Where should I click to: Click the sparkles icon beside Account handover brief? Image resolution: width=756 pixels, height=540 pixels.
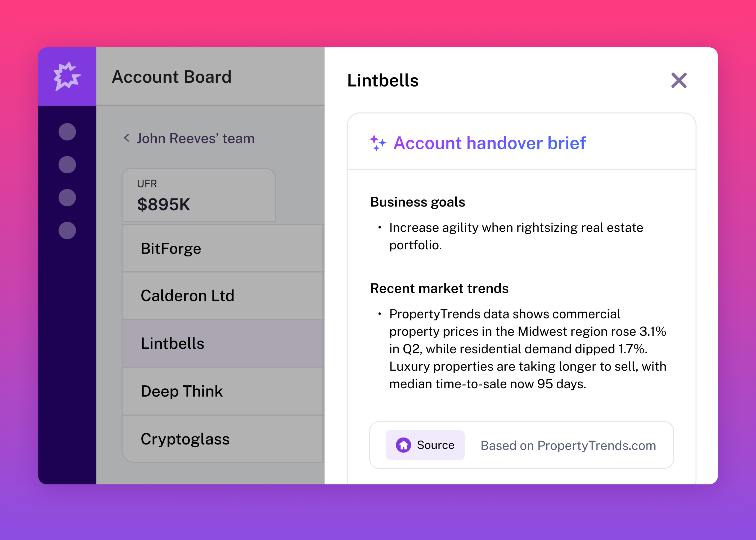tap(378, 143)
